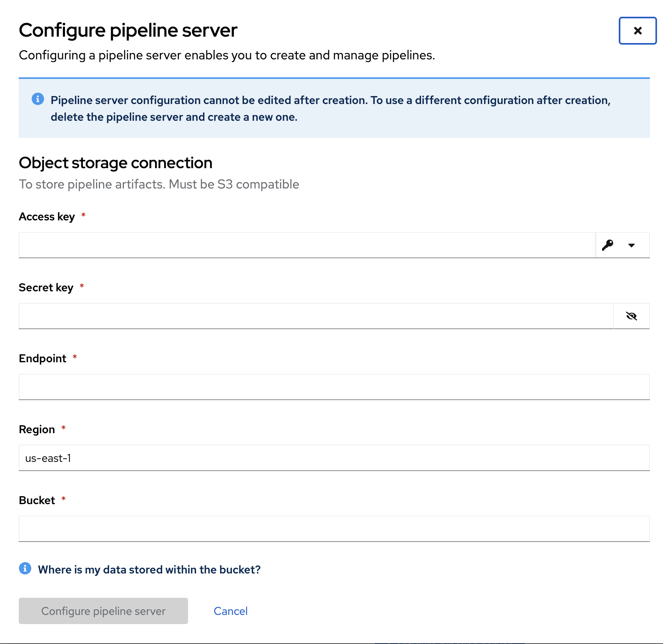Focus the Access key input field
The image size is (663, 644).
click(307, 245)
